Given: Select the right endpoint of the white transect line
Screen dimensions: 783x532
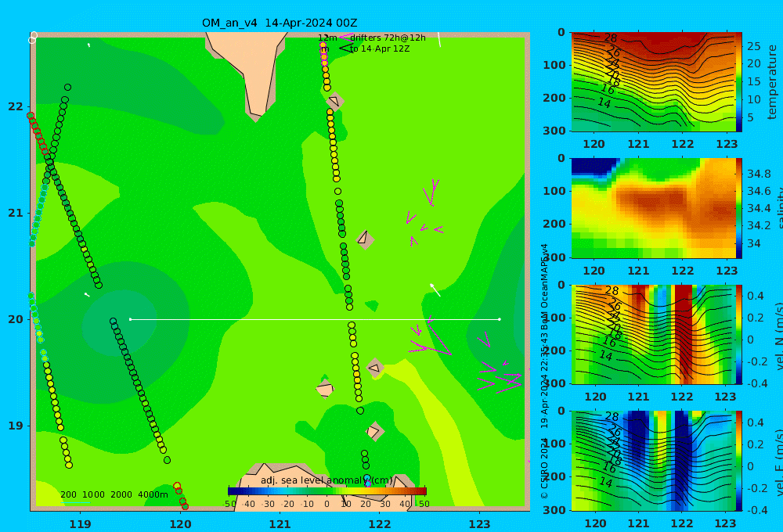Looking at the screenshot, I should point(500,319).
